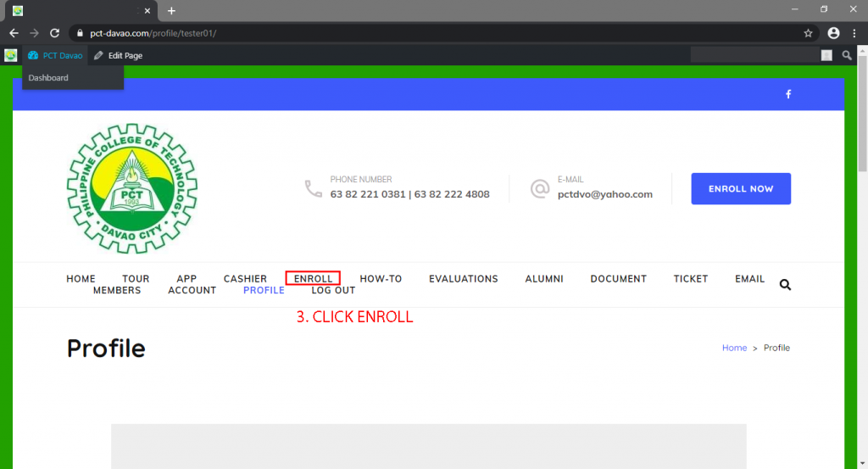Open the HOW-TO menu item
The width and height of the screenshot is (868, 469).
pos(381,279)
